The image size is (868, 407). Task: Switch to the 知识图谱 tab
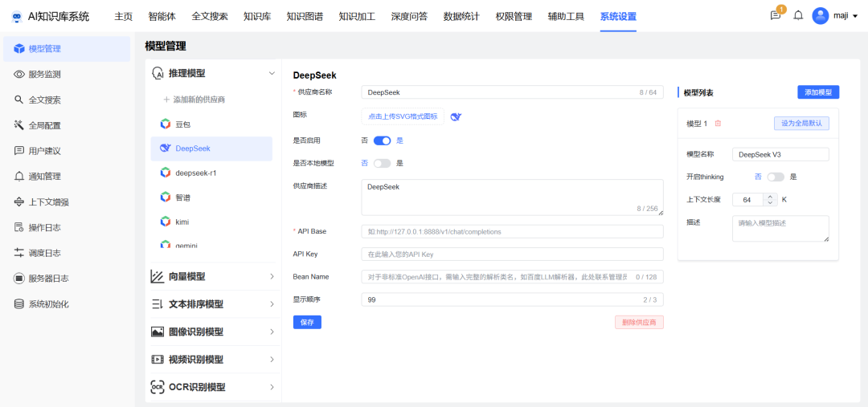point(305,16)
